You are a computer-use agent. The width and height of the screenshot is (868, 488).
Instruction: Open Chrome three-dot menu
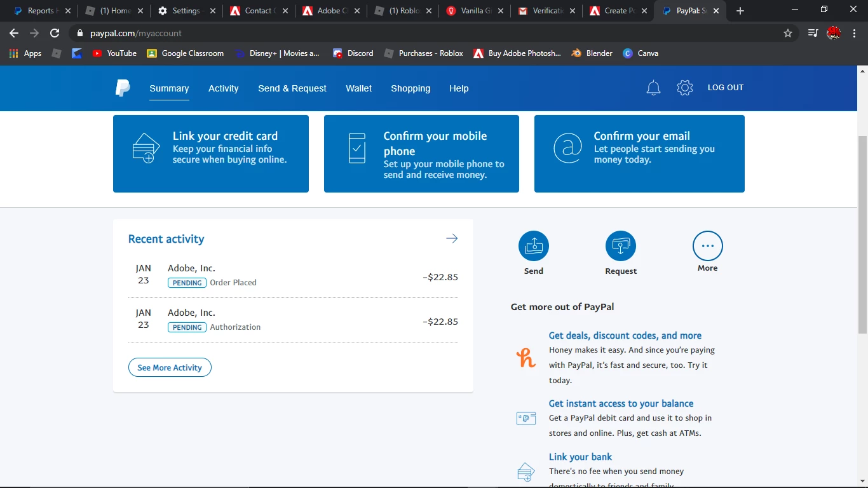(x=855, y=33)
